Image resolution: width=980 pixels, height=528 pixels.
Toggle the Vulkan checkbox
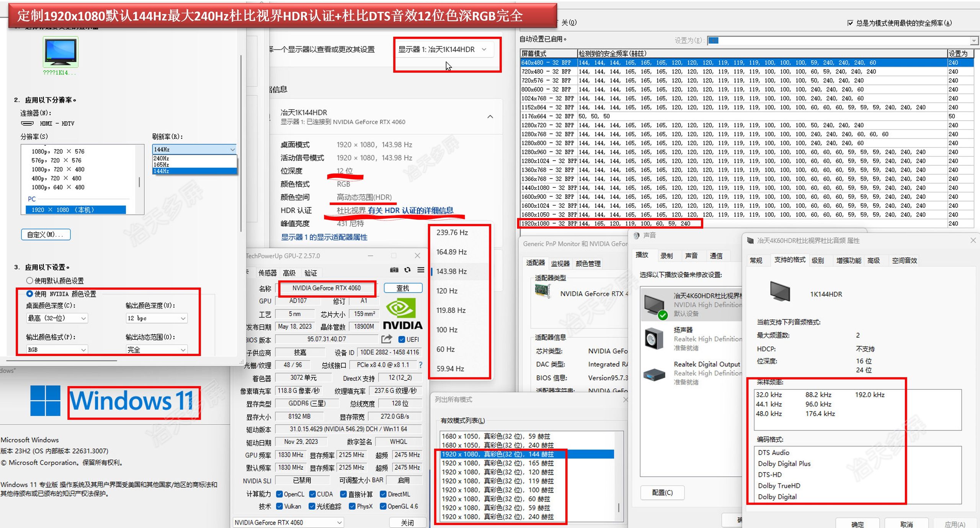pos(279,506)
